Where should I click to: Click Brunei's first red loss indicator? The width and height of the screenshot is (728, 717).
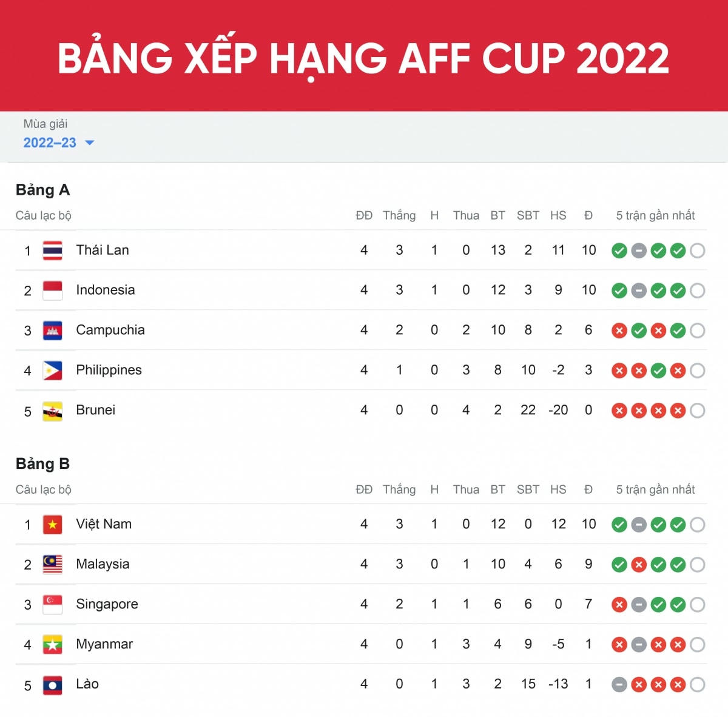619,411
